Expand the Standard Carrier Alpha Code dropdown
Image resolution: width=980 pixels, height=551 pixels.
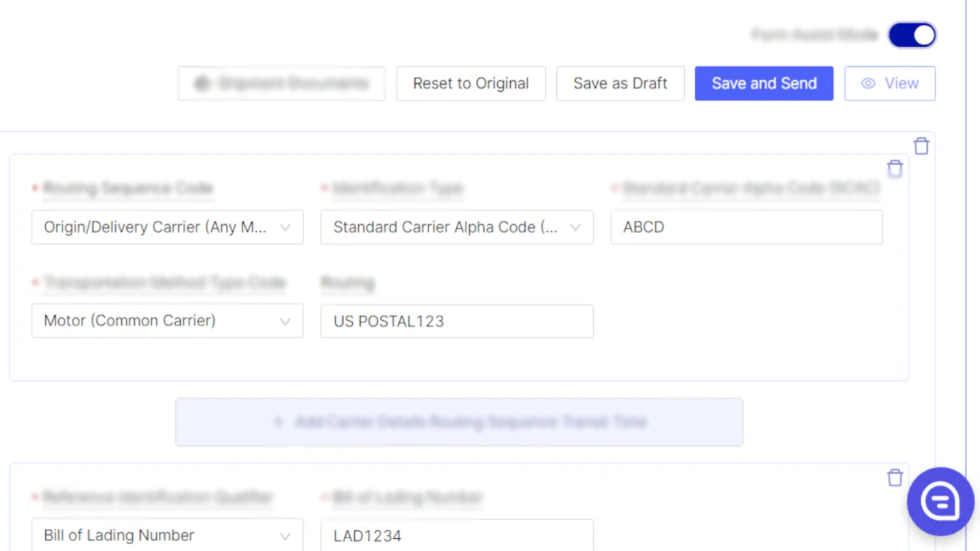(457, 227)
